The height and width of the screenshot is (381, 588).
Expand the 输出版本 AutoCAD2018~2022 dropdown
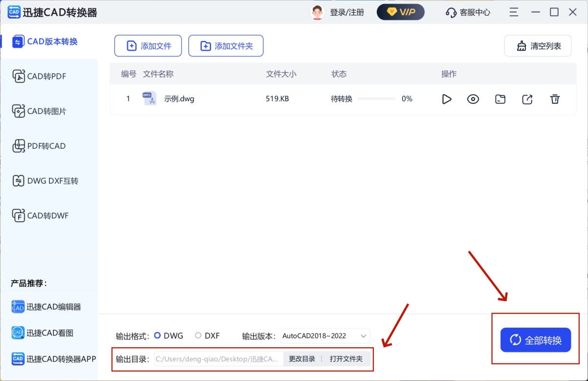coord(325,336)
